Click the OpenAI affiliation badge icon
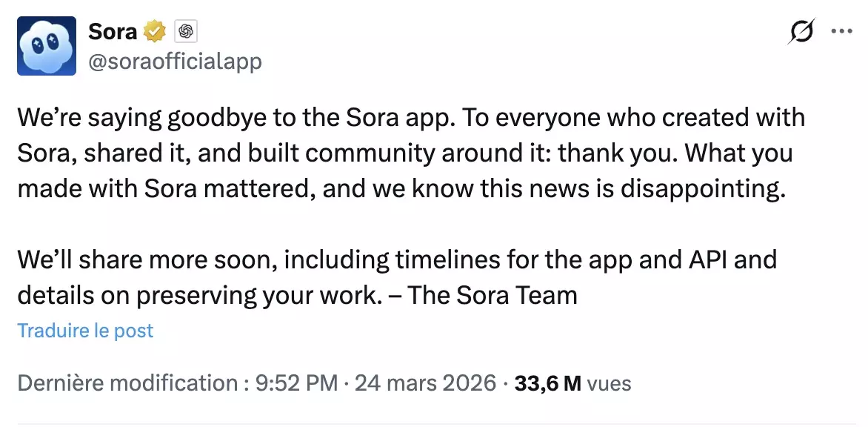868x427 pixels. [x=185, y=32]
